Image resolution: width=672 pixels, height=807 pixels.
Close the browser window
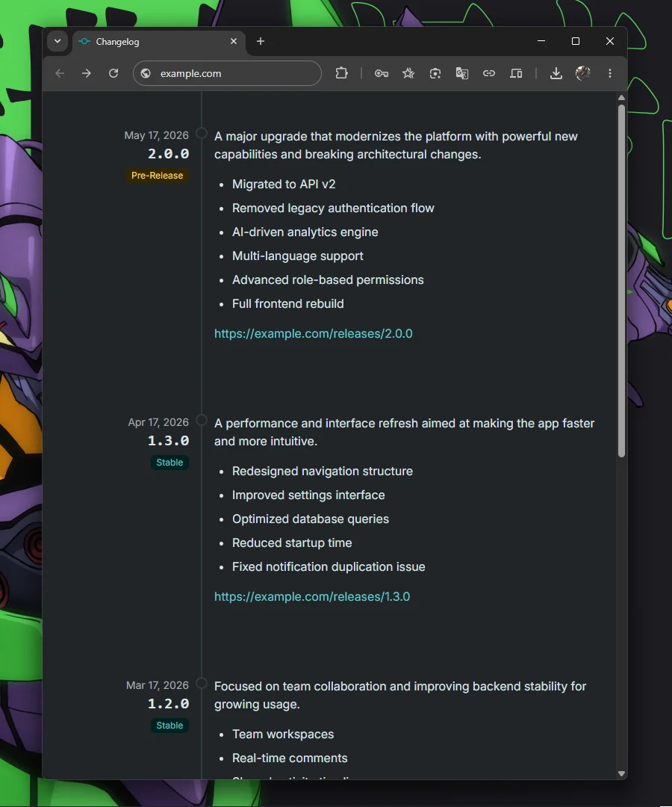point(610,41)
